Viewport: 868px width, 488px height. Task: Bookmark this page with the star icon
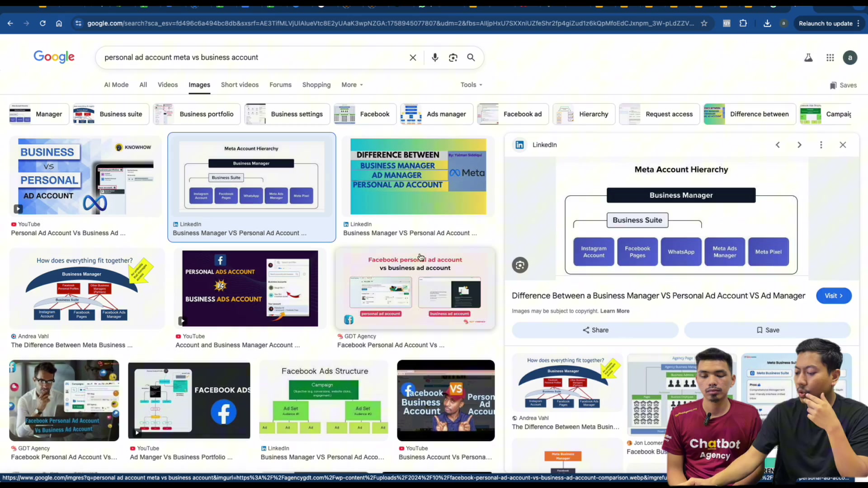[x=704, y=23]
